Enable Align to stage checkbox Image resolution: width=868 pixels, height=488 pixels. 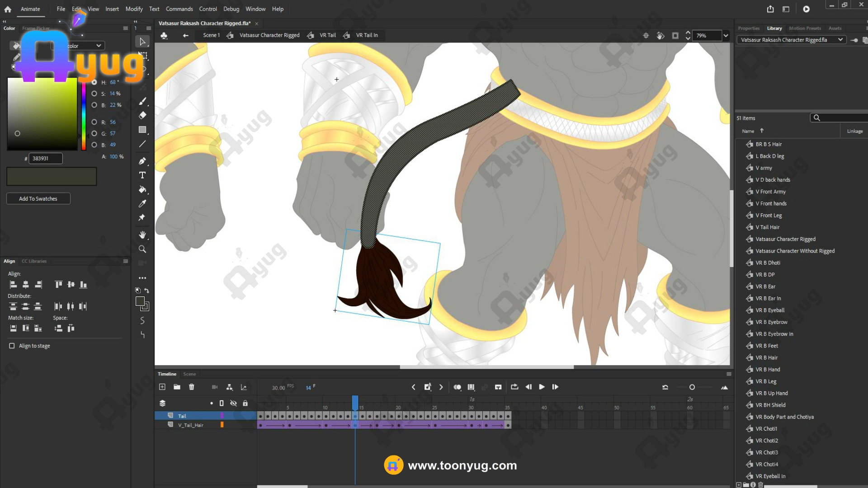[12, 346]
